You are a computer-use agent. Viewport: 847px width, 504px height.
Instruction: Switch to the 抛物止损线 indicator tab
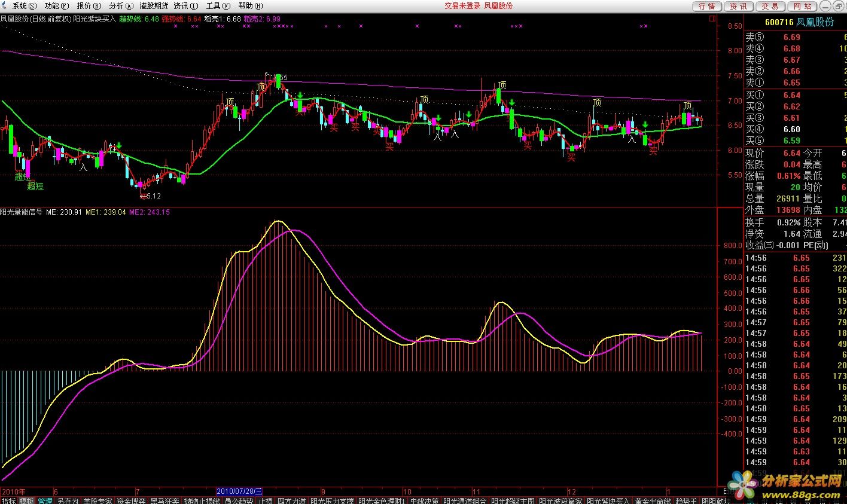click(202, 500)
